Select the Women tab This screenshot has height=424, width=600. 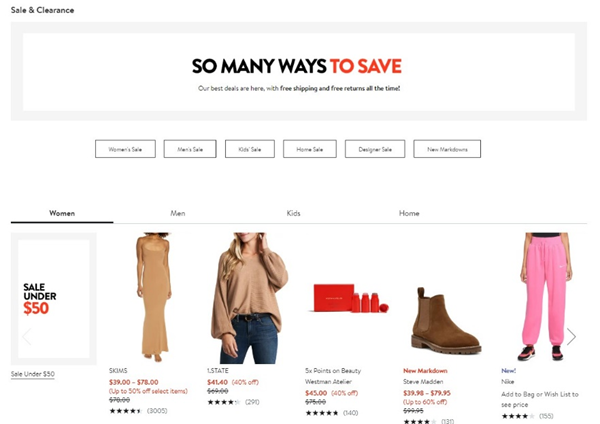[62, 213]
